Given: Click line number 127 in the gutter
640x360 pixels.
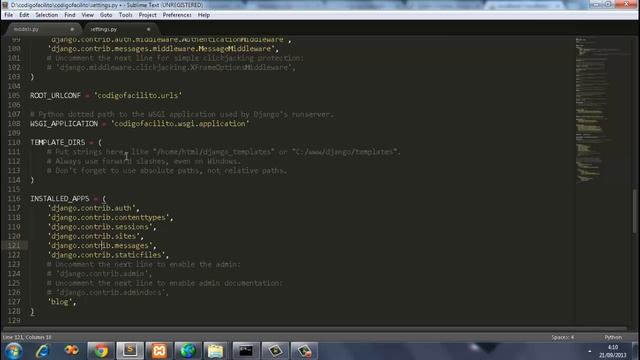Looking at the screenshot, I should [14, 302].
